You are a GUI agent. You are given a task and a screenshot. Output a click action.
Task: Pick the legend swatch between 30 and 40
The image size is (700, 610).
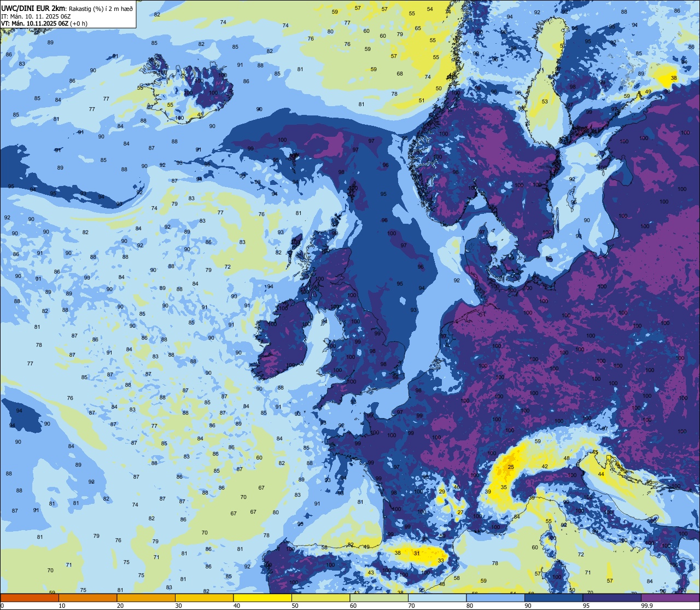[x=204, y=597]
